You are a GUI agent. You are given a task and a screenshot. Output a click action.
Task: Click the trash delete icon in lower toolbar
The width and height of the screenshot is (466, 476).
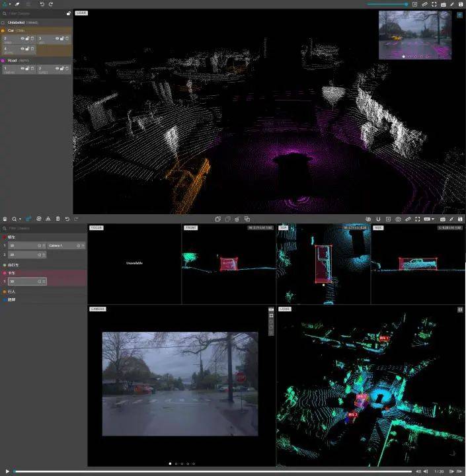[x=58, y=219]
